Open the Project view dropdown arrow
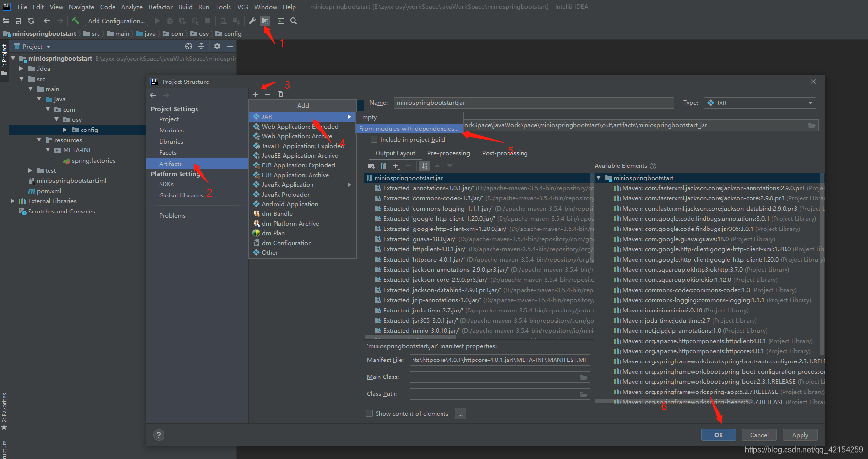The width and height of the screenshot is (868, 459). pos(49,47)
